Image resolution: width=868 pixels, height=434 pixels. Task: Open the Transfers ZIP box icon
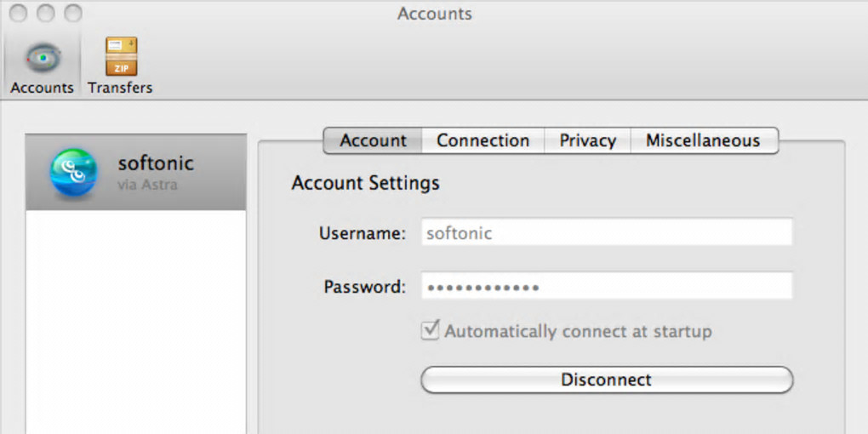point(121,56)
